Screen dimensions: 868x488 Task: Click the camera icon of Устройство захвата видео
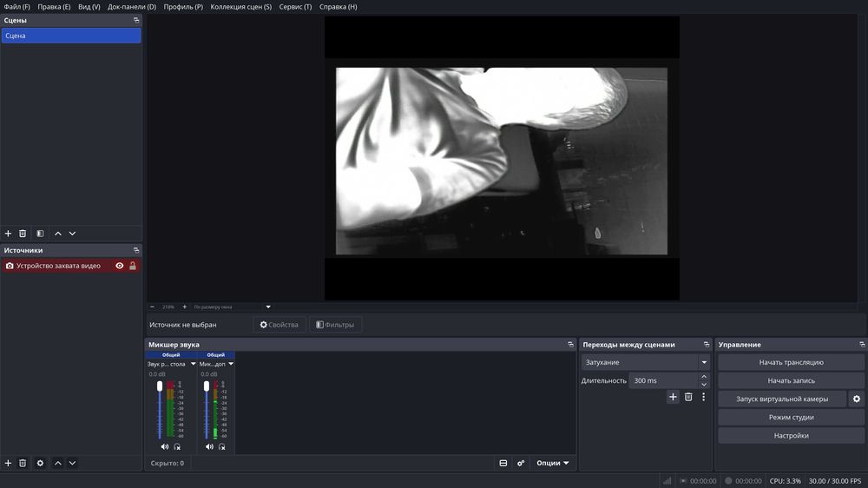pos(10,266)
